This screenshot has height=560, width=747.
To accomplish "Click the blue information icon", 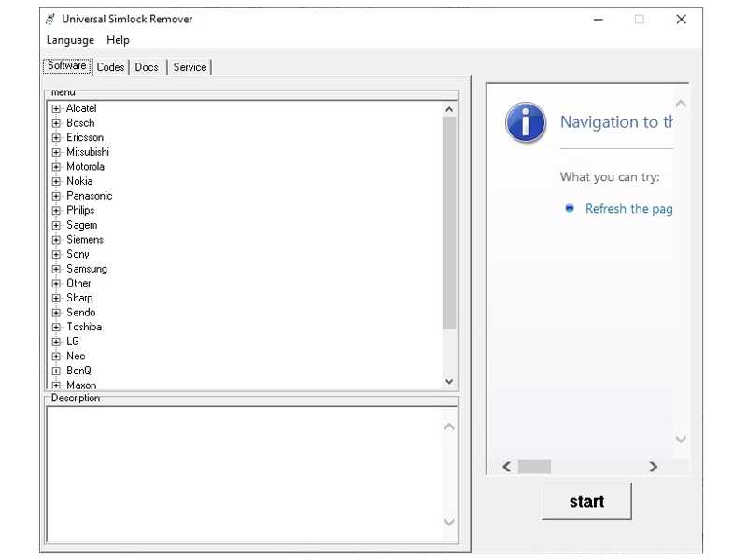I will [526, 122].
